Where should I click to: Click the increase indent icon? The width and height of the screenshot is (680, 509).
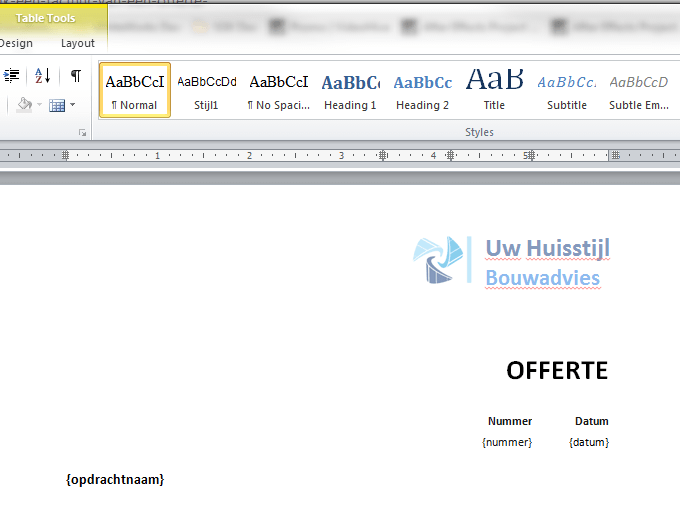11,76
